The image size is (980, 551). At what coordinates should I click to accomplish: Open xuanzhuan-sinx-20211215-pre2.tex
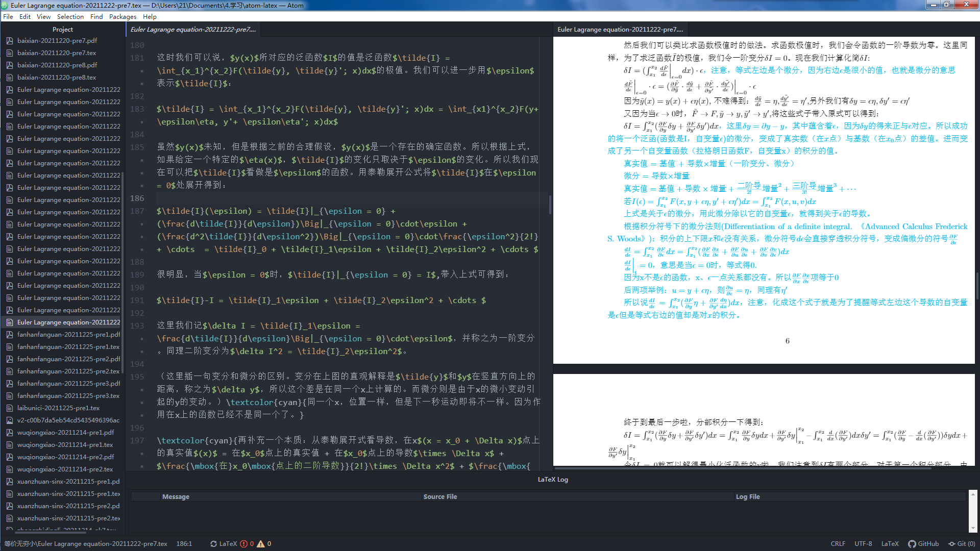(69, 518)
